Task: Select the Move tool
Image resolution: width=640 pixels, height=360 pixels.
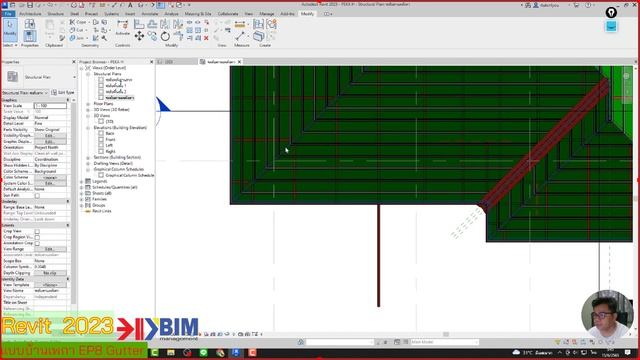Action: tap(139, 36)
